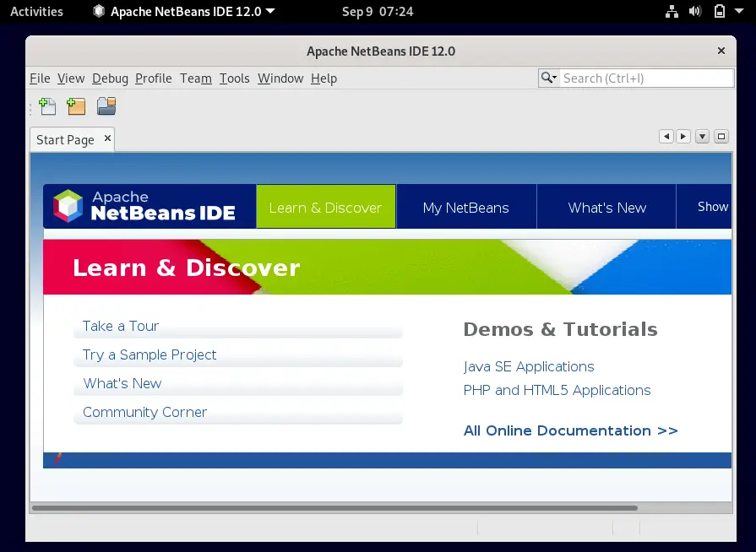
Task: Open the Community Corner link
Action: click(x=144, y=413)
